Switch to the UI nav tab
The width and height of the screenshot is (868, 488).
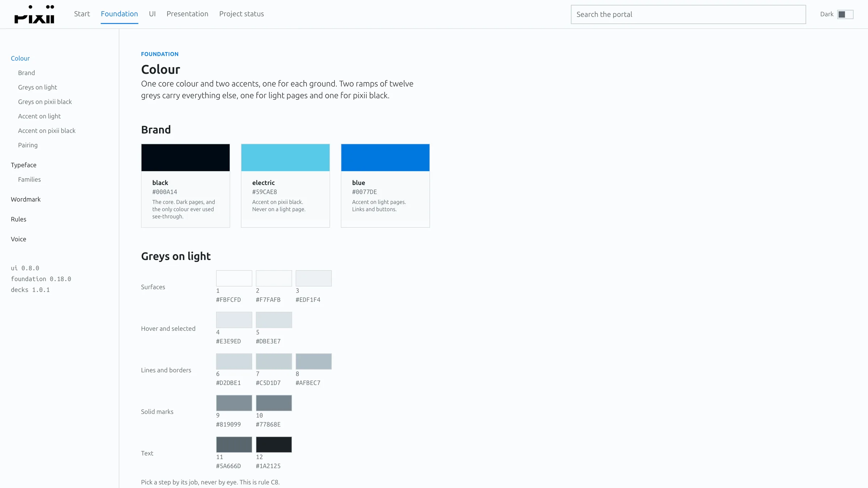click(x=152, y=14)
